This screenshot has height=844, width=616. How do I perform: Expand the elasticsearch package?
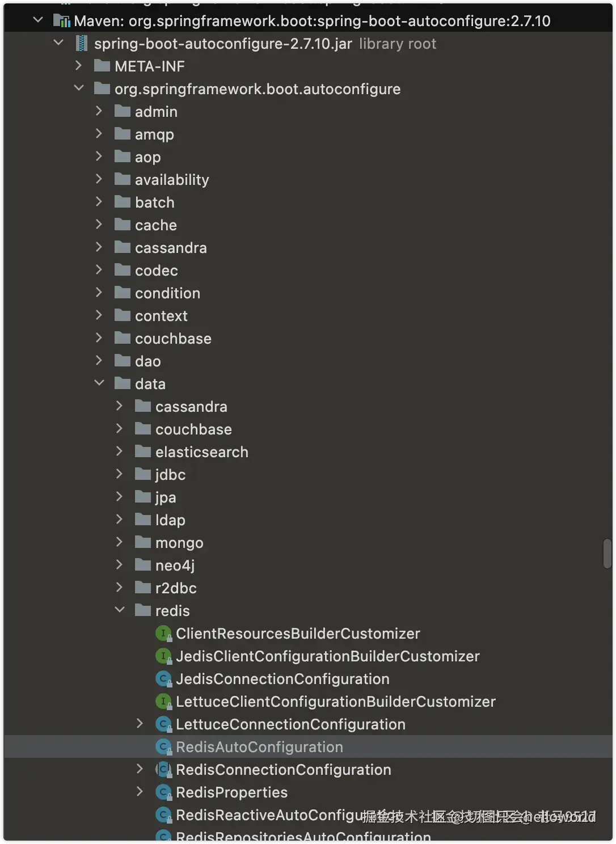pyautogui.click(x=119, y=451)
